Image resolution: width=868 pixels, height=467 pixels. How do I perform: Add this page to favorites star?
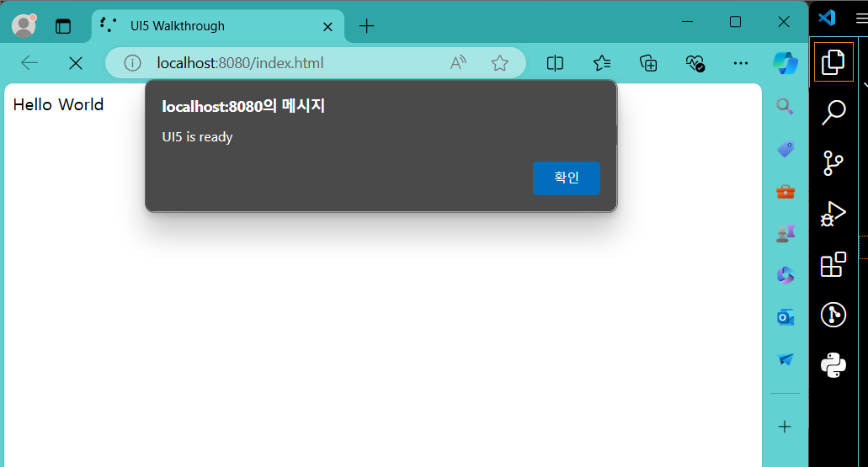pyautogui.click(x=500, y=63)
